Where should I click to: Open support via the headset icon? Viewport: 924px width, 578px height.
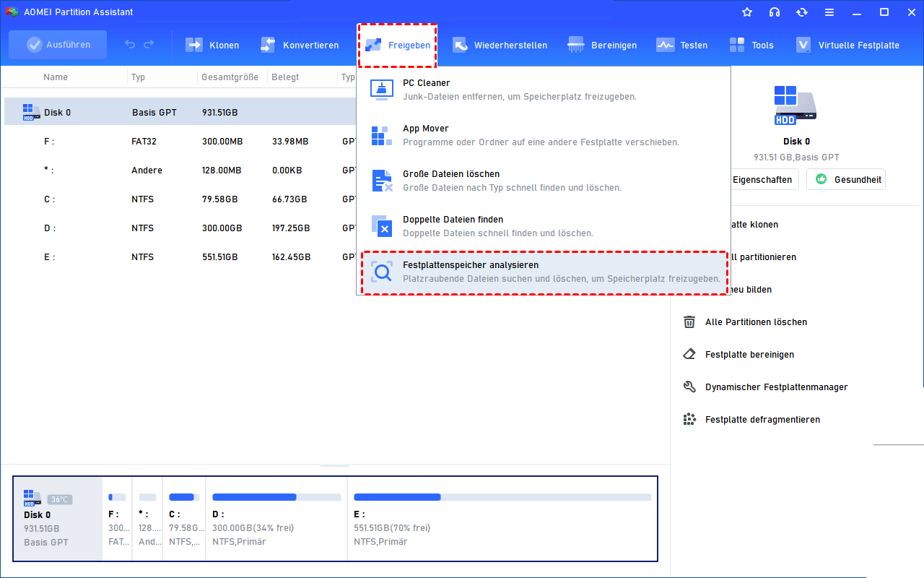pos(775,12)
